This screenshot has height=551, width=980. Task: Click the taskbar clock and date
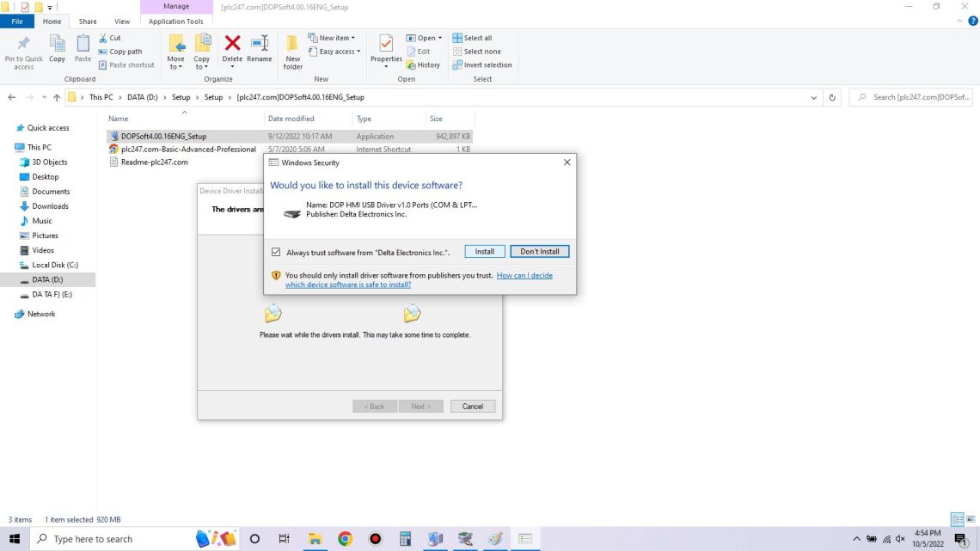click(928, 538)
